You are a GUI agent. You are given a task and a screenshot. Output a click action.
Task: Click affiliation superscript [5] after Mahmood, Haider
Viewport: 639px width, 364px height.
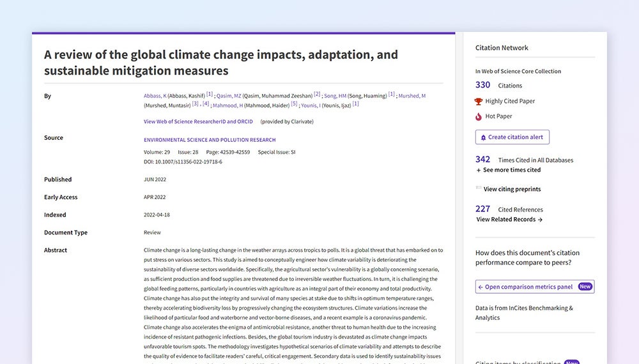point(294,104)
